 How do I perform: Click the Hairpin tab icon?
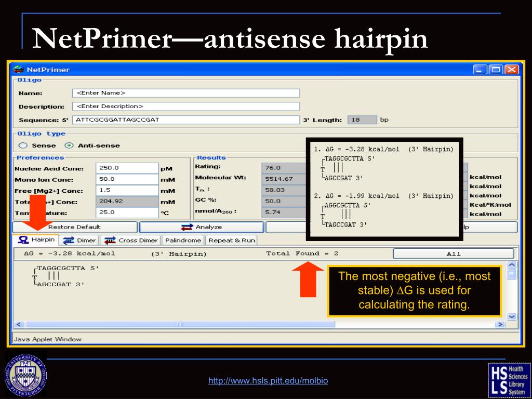pos(23,240)
